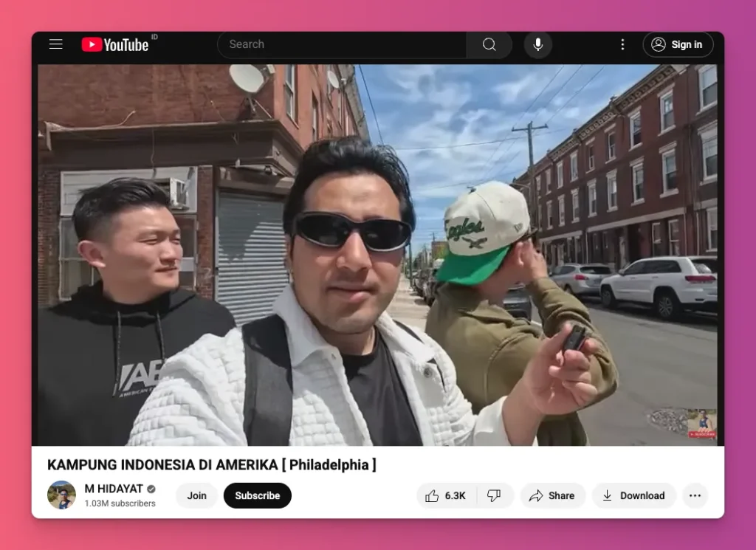Screen dimensions: 756x550
Task: Click the search magnifier icon
Action: coord(489,44)
